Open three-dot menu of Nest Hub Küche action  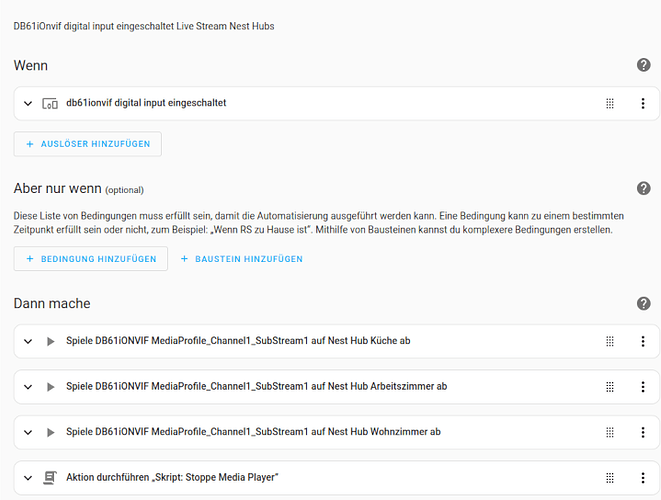pyautogui.click(x=643, y=341)
